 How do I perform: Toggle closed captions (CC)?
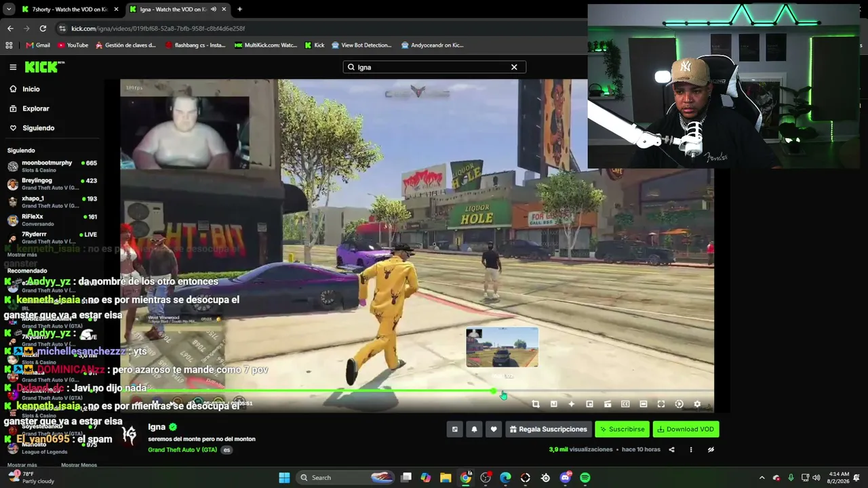[625, 404]
